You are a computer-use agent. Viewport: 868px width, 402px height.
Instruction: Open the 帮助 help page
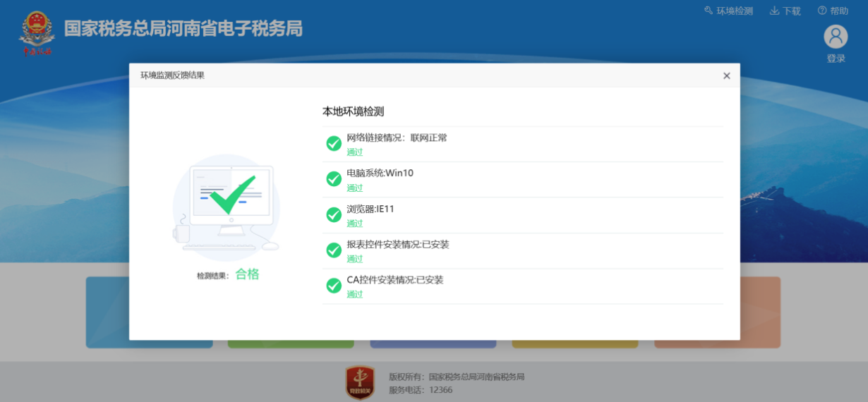[833, 11]
